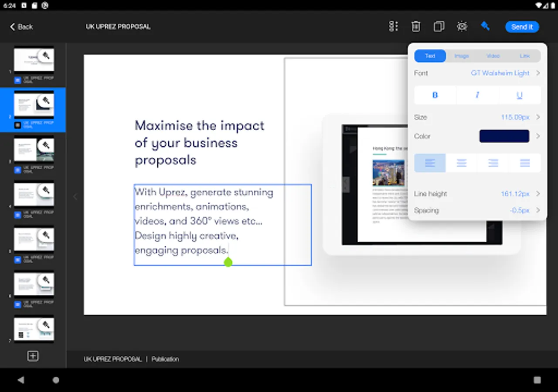Expand the Spacing chevron
558x392 pixels.
pyautogui.click(x=538, y=210)
